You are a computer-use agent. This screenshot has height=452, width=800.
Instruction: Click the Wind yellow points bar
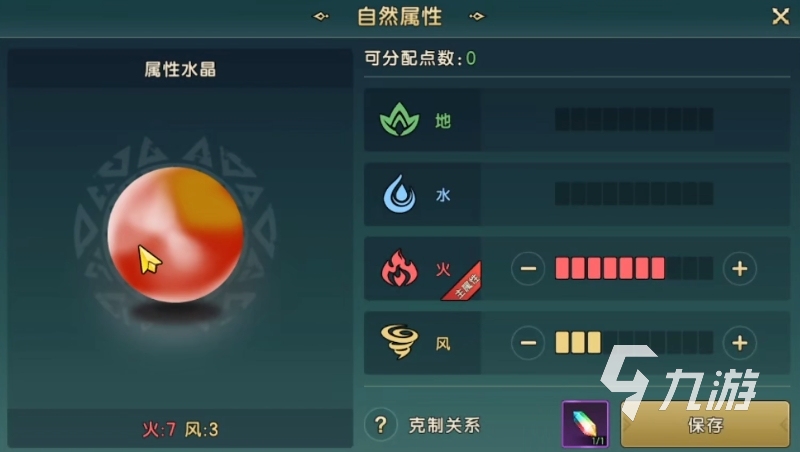coord(634,342)
